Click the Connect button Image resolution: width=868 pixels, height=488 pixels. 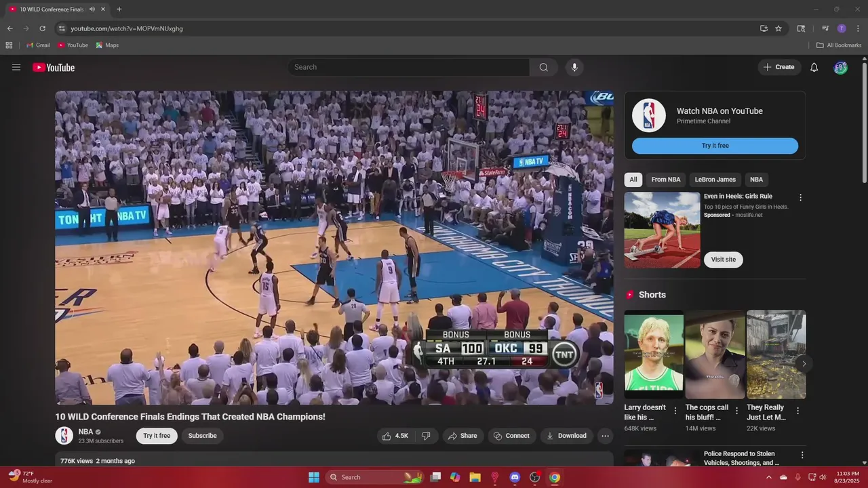512,436
